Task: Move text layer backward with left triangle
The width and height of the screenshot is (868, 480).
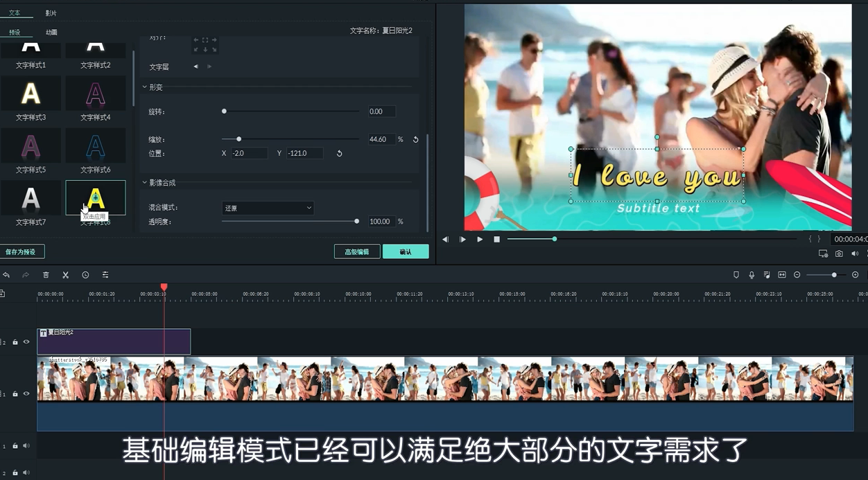Action: point(196,66)
